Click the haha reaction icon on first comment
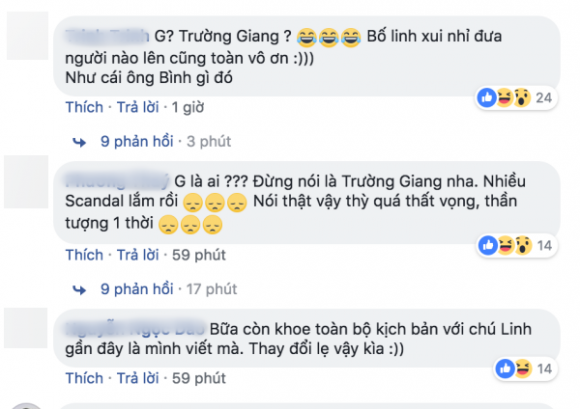The width and height of the screenshot is (580, 409). point(505,98)
